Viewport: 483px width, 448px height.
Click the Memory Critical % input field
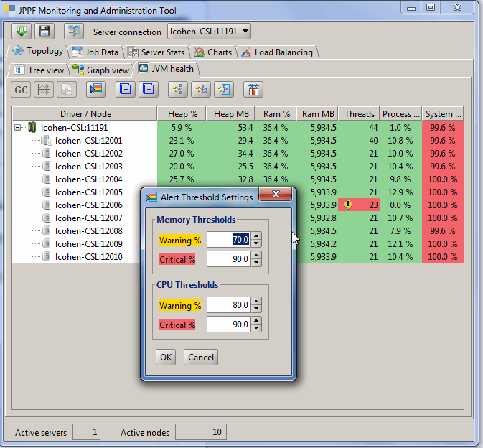pyautogui.click(x=228, y=259)
